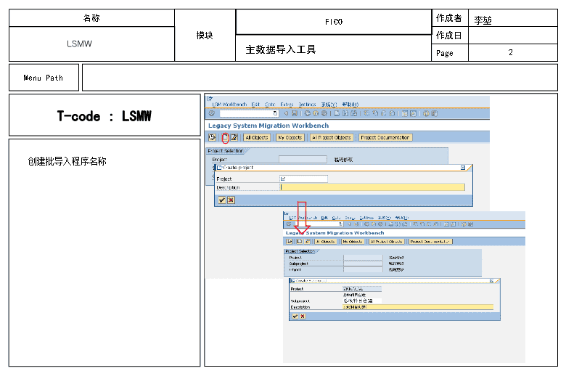Open 系统(Y) menu in larger LSMW window

pos(329,105)
